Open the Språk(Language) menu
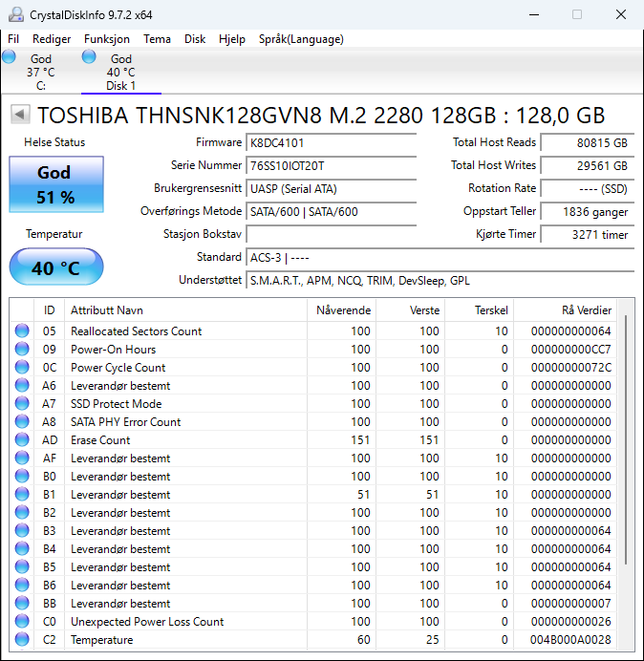Viewport: 644px width, 661px height. 301,39
